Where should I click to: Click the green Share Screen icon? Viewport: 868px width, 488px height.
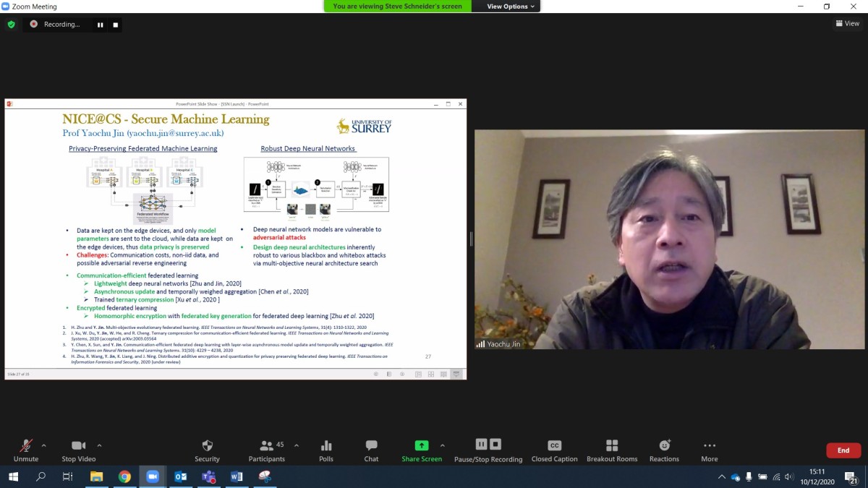(x=421, y=445)
